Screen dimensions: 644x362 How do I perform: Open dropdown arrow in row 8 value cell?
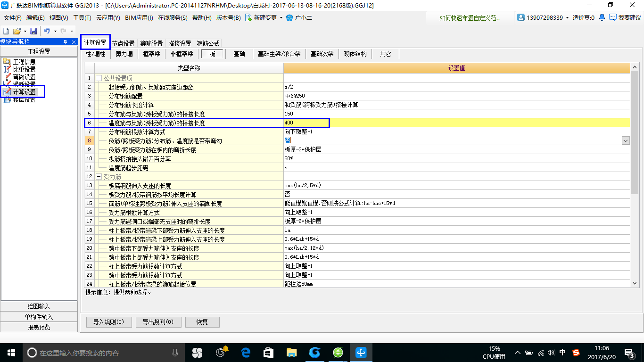click(626, 140)
